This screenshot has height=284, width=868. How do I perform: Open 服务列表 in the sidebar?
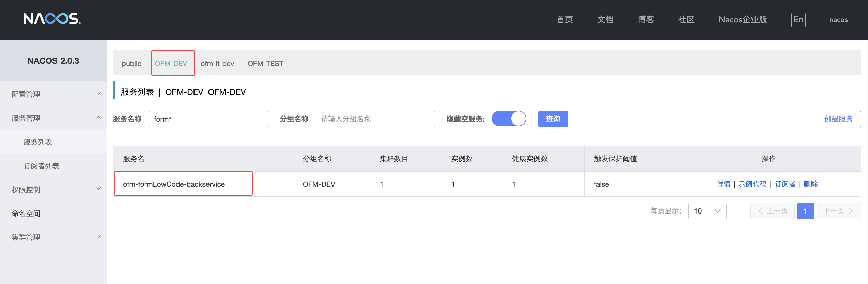tap(53, 142)
